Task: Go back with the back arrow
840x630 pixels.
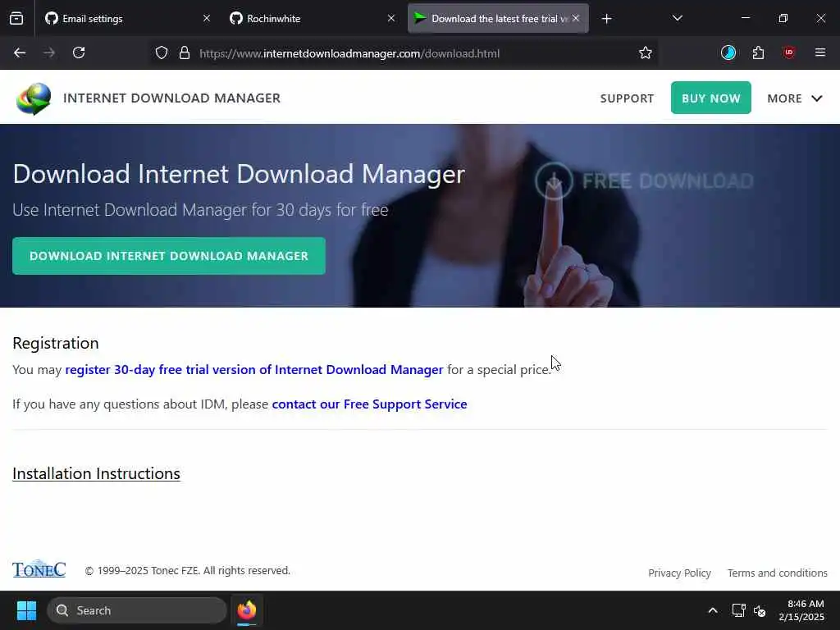Action: [x=20, y=52]
